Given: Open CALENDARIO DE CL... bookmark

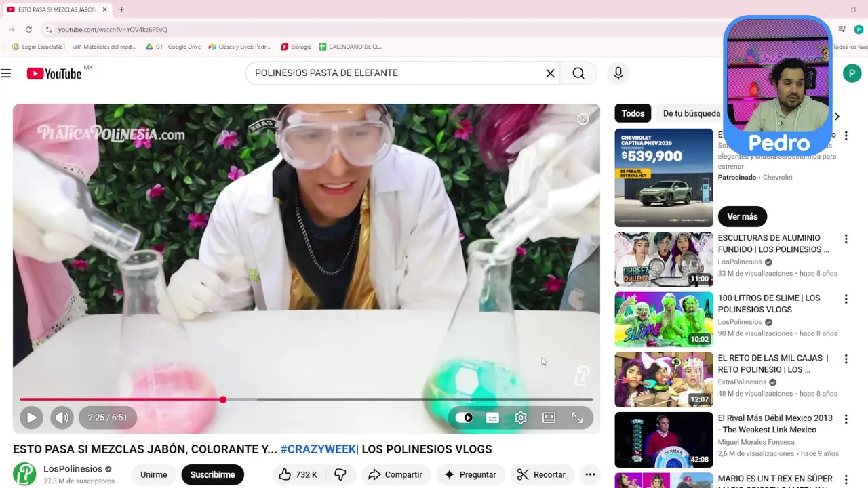Looking at the screenshot, I should coord(351,47).
